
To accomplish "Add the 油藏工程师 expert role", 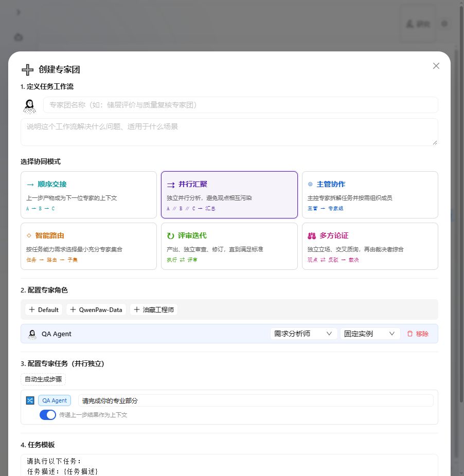I will pyautogui.click(x=154, y=309).
